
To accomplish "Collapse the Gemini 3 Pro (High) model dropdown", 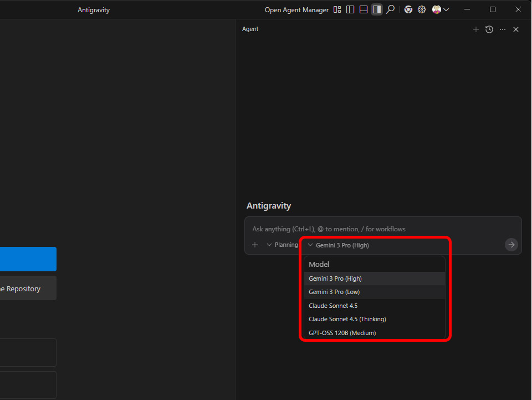I will pos(338,245).
